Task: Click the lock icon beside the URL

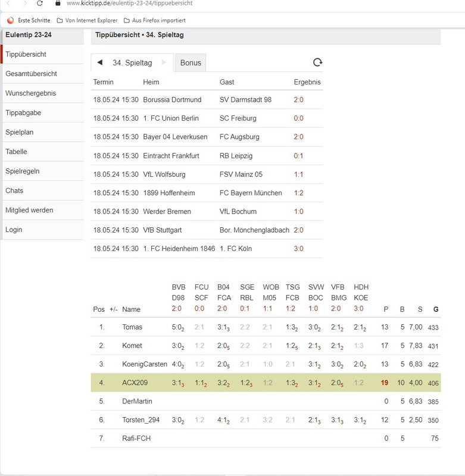Action: click(58, 4)
